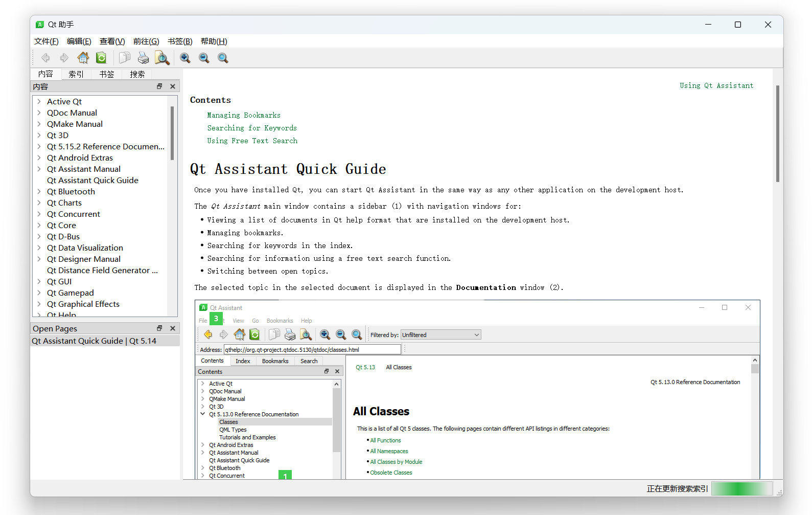Open the 文件(F) menu
The height and width of the screenshot is (515, 812).
47,41
